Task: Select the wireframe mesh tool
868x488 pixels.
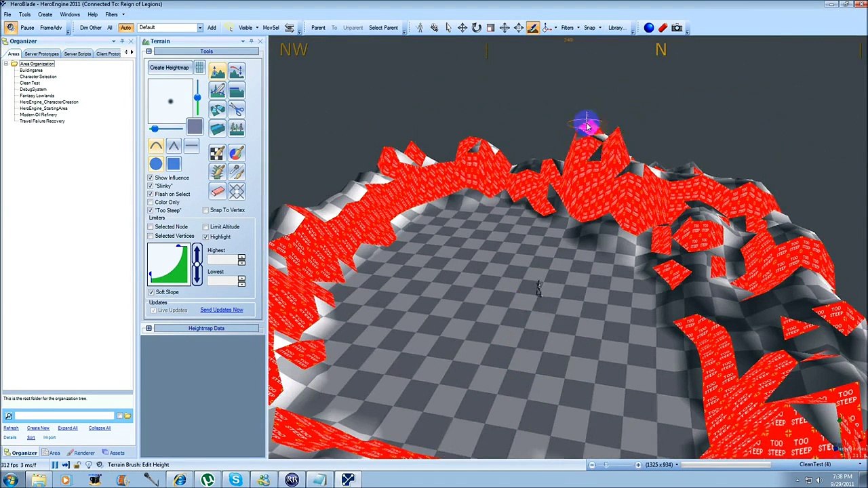Action: [x=237, y=191]
